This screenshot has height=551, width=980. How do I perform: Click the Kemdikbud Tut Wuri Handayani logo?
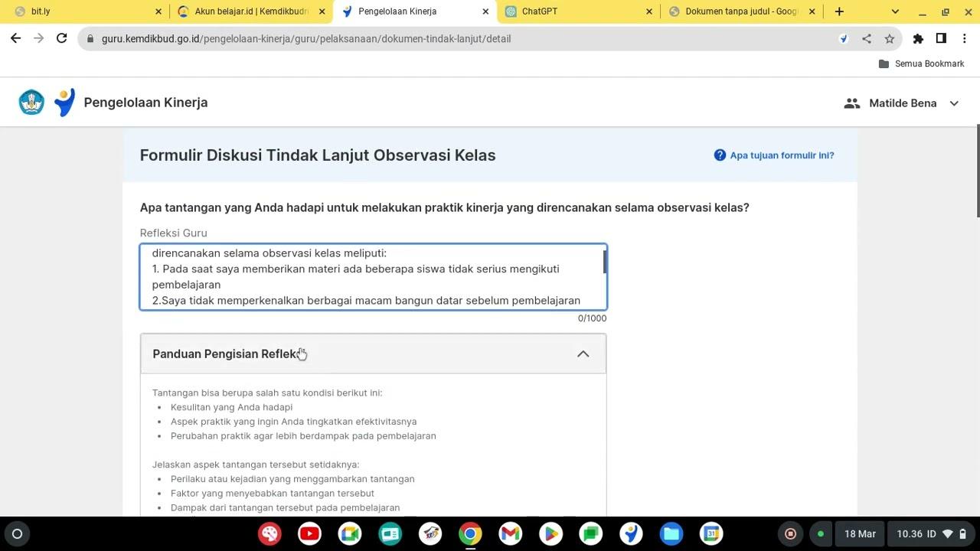31,103
